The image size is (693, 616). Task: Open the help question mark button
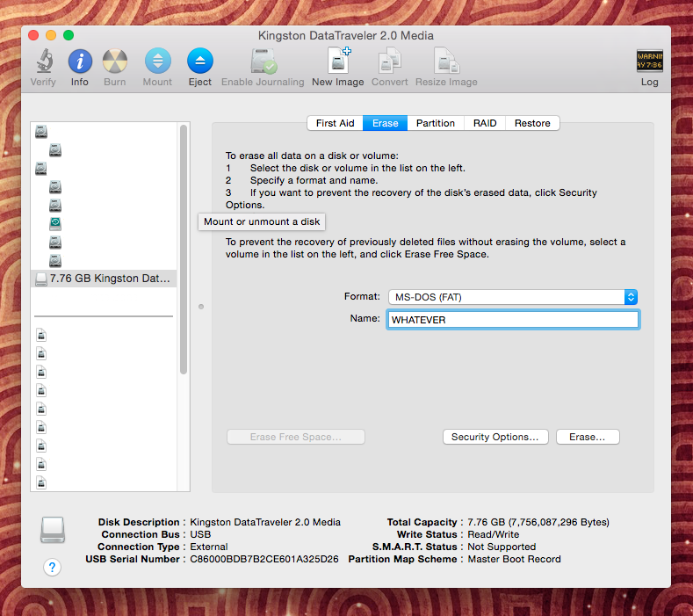point(52,567)
